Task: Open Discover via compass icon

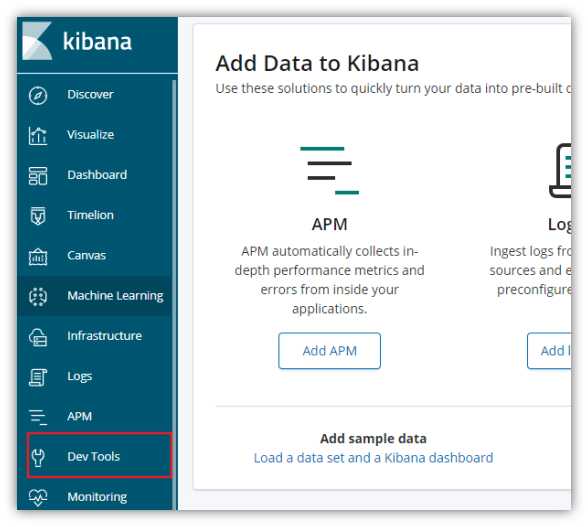Action: coord(38,95)
